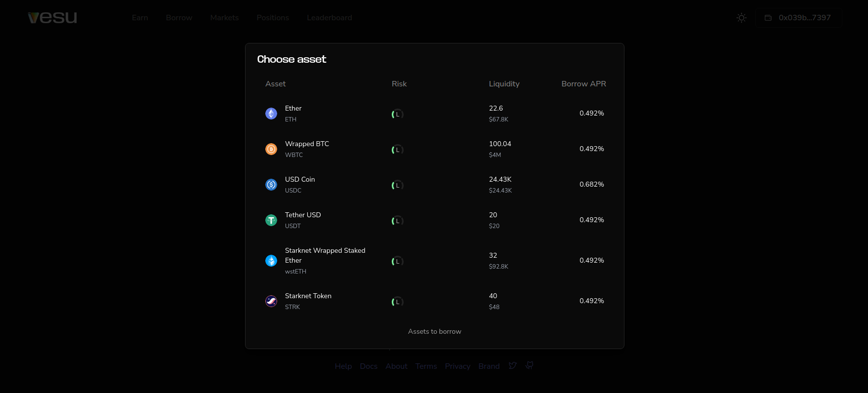868x393 pixels.
Task: Open the Help footer link
Action: [x=343, y=366]
